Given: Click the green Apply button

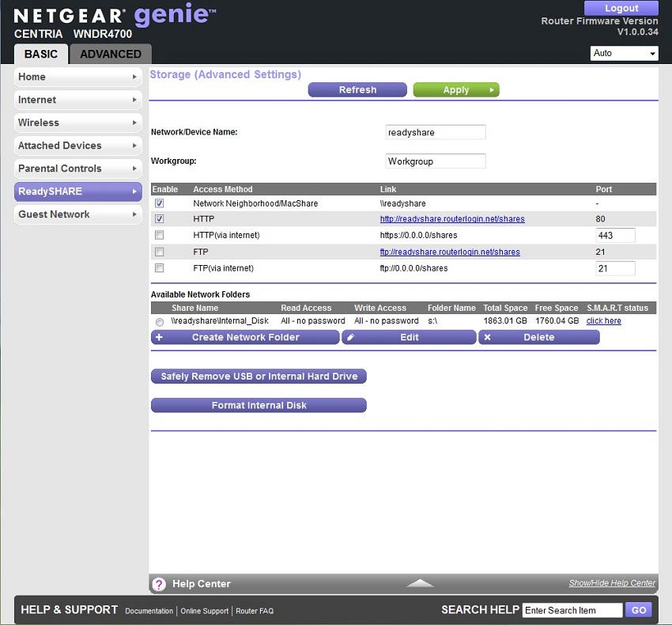Looking at the screenshot, I should point(456,89).
